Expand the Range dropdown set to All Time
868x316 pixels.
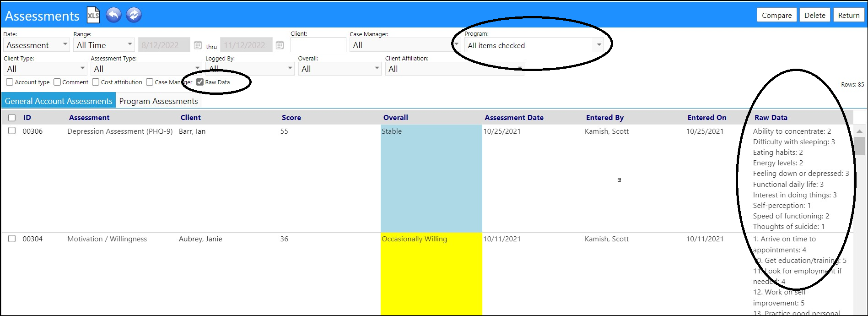click(104, 45)
